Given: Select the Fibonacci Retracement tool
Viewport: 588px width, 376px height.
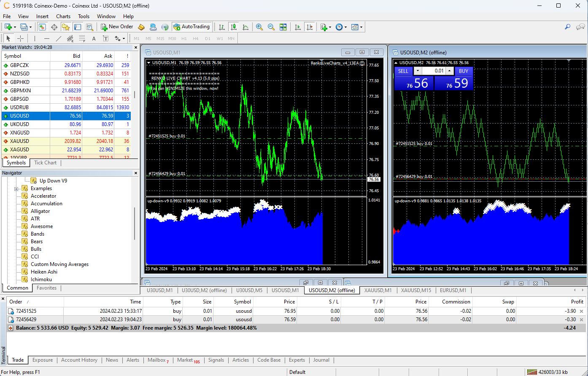Looking at the screenshot, I should 82,38.
